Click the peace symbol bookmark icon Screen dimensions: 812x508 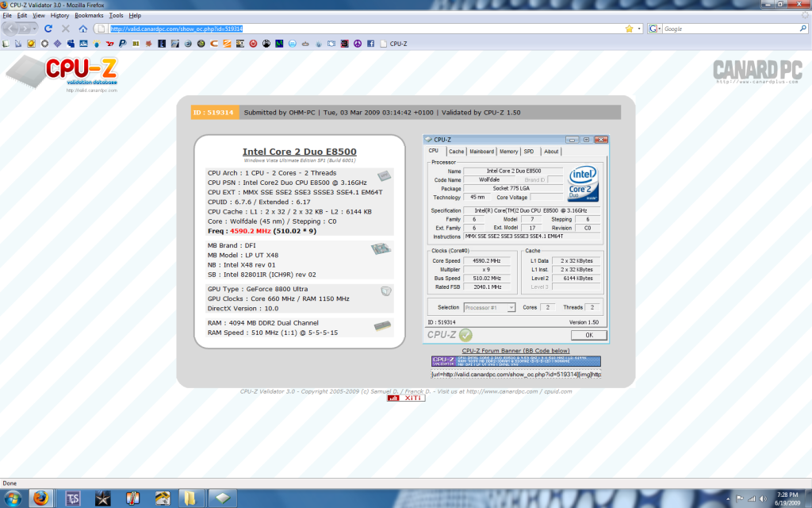coord(357,44)
